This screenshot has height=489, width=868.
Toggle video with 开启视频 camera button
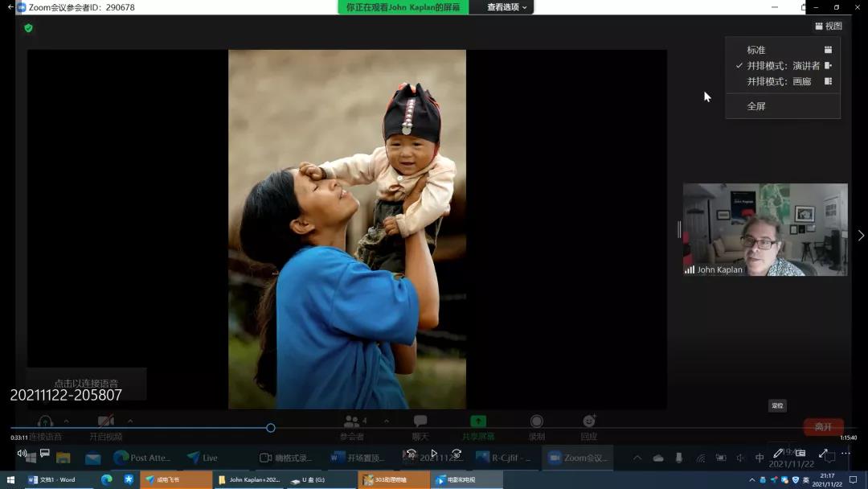[x=105, y=422]
